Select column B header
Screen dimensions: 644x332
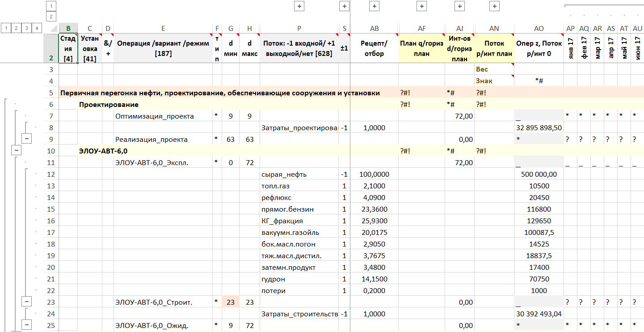pyautogui.click(x=68, y=29)
